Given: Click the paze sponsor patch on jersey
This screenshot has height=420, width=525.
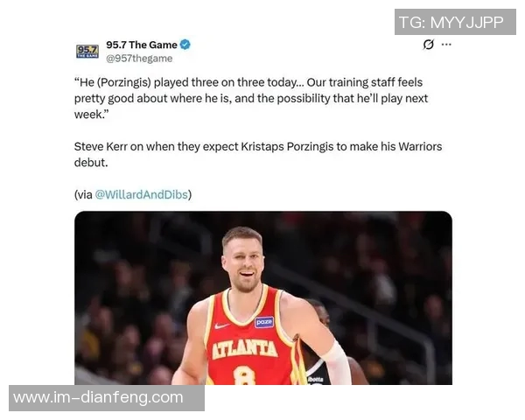Looking at the screenshot, I should [x=264, y=322].
